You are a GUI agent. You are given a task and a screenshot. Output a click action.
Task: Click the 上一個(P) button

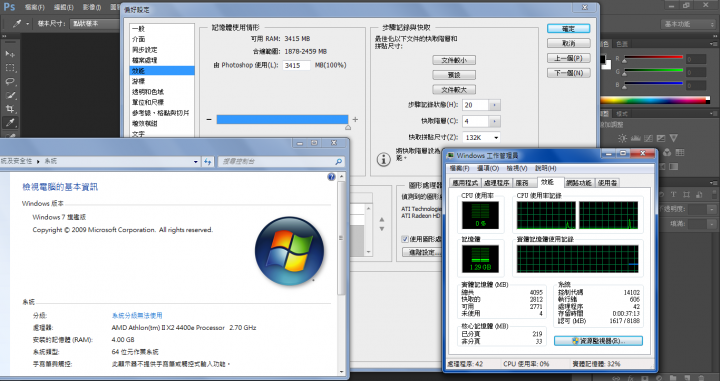click(x=568, y=58)
